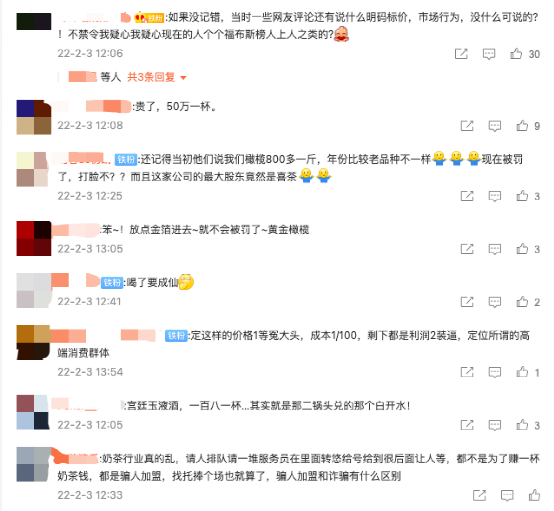Open the red avatar of 黄金橄榄 commenter
The width and height of the screenshot is (554, 511).
(x=34, y=238)
